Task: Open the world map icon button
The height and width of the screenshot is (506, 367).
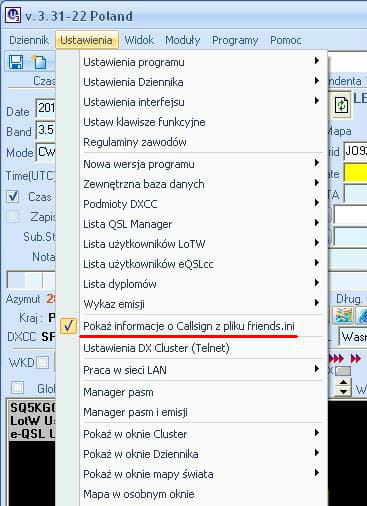Action: pos(344,315)
